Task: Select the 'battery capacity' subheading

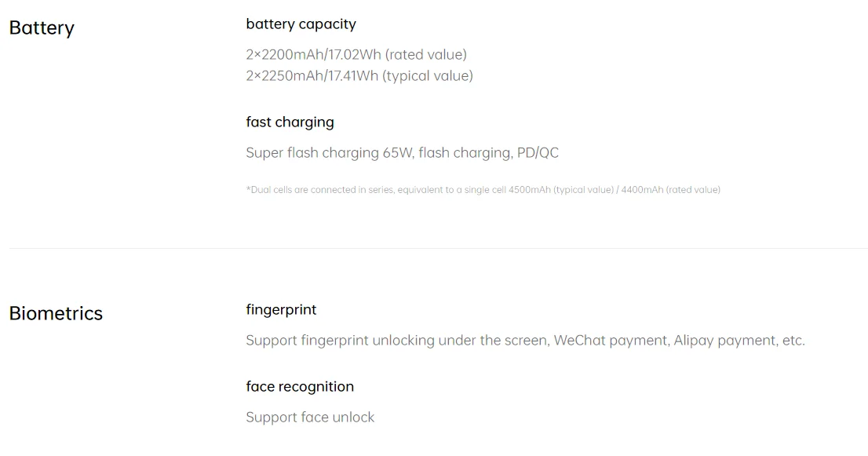Action: point(301,24)
